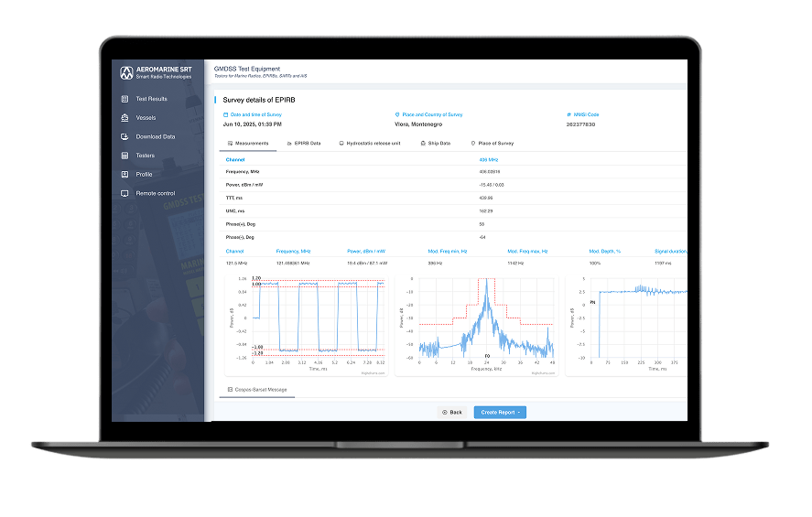812x517 pixels.
Task: Open the Hydrostatic release unit tab
Action: coord(370,144)
